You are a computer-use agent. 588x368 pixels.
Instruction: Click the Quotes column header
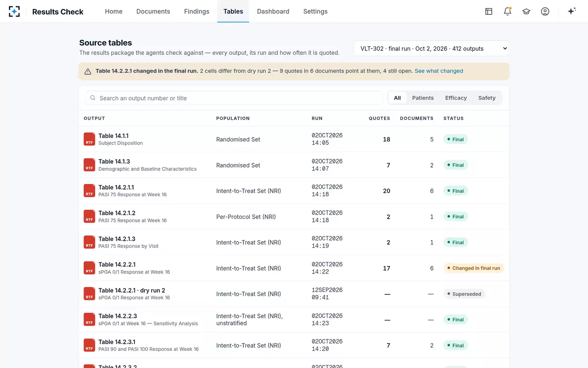(379, 119)
